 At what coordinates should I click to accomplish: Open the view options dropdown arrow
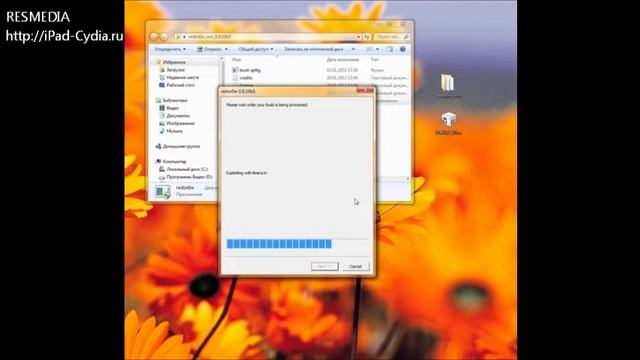377,49
